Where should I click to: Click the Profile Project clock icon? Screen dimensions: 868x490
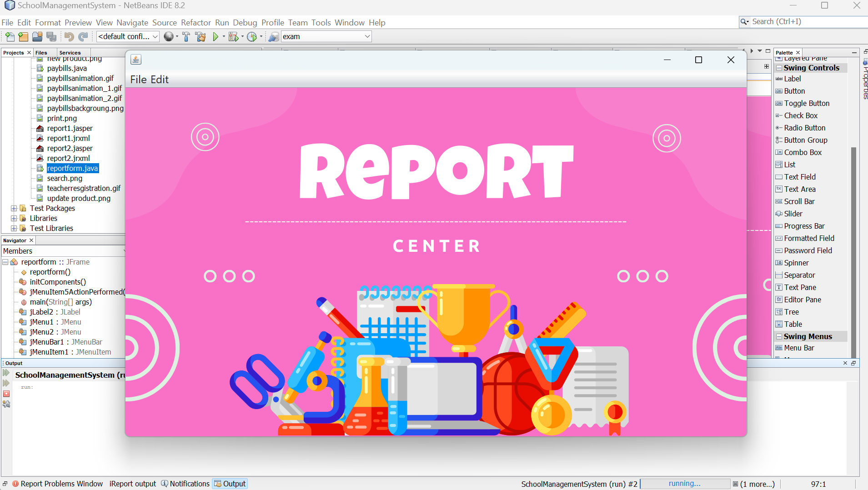click(x=252, y=37)
